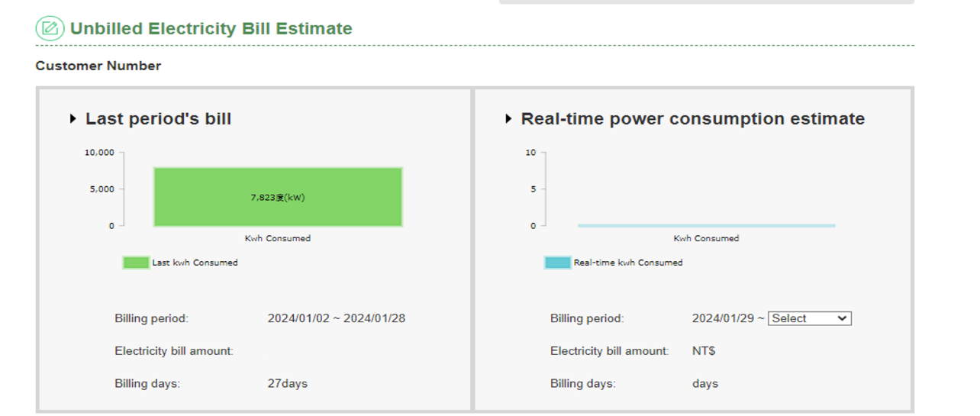This screenshot has height=416, width=980.
Task: Open the billing period Select dropdown
Action: 809,318
